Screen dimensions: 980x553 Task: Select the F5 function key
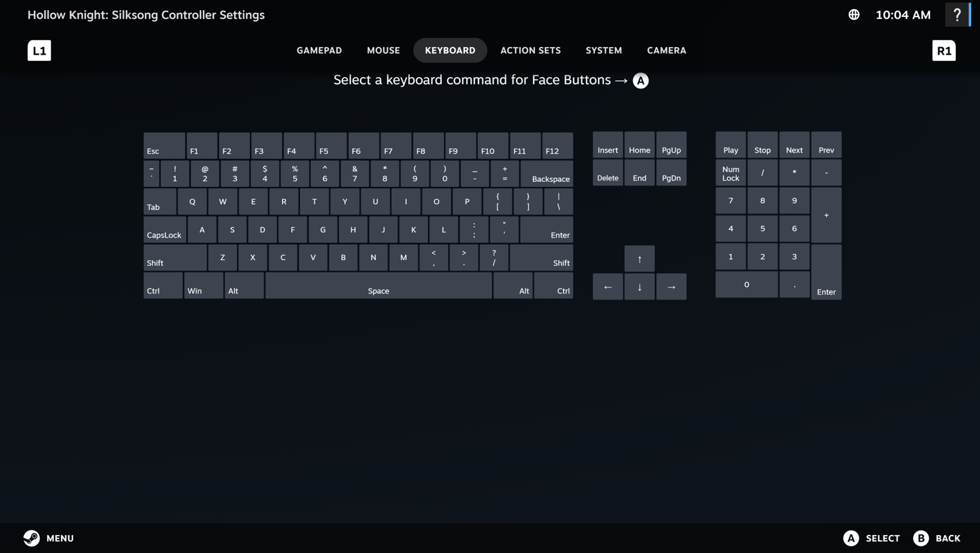pyautogui.click(x=332, y=146)
